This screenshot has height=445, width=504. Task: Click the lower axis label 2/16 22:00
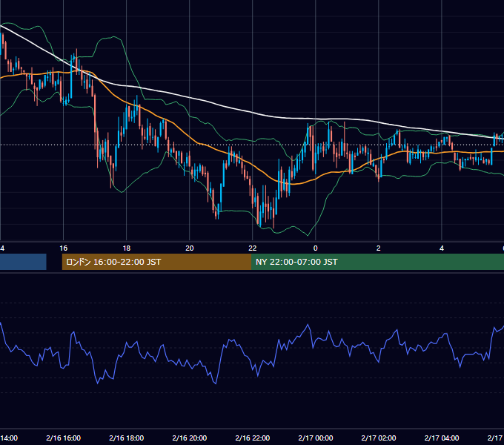(x=253, y=438)
